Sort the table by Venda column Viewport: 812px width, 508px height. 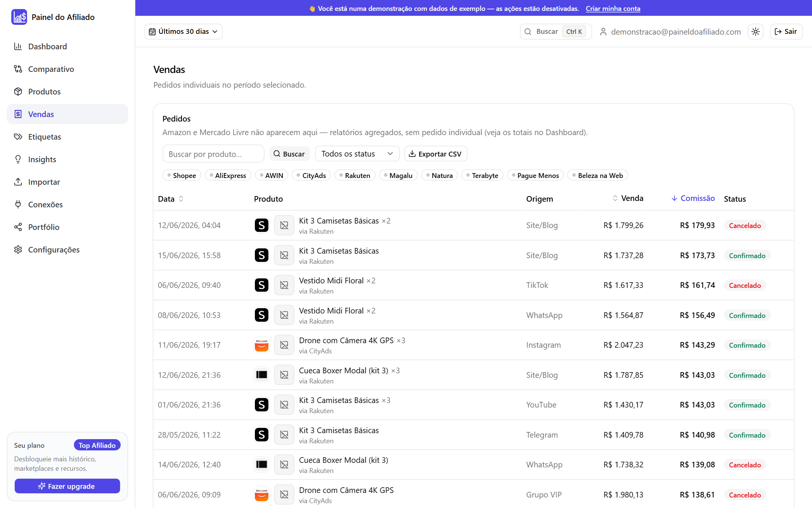click(628, 198)
